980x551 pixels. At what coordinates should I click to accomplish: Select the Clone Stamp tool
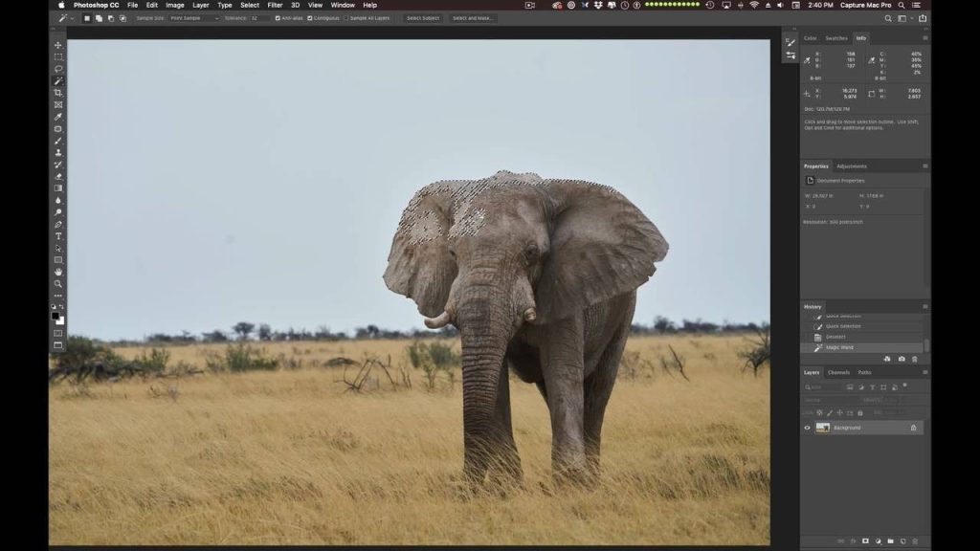(58, 152)
